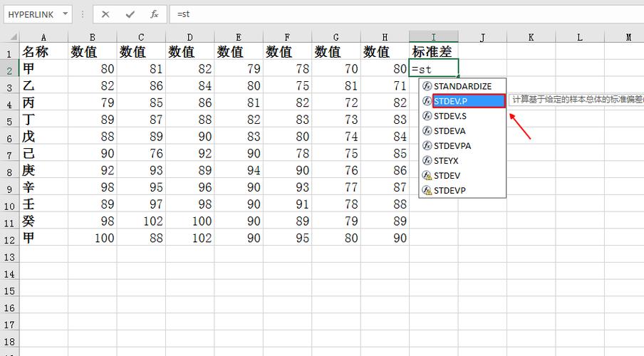Click cell C7 with value 76
Screen dimensions: 644x356
tap(141, 153)
